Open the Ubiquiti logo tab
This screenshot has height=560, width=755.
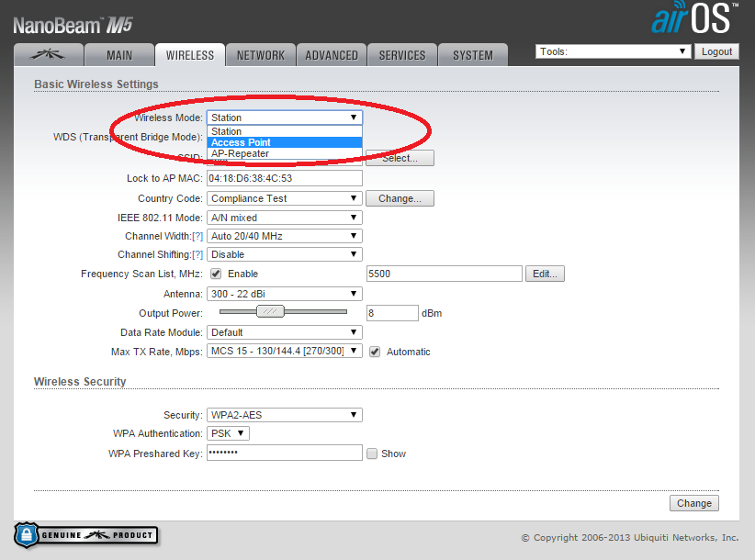coord(48,55)
